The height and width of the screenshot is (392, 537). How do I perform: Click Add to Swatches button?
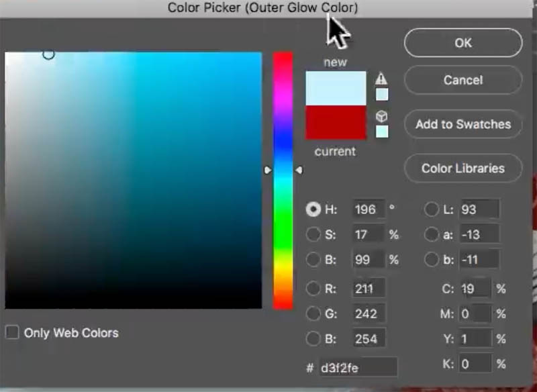click(462, 124)
